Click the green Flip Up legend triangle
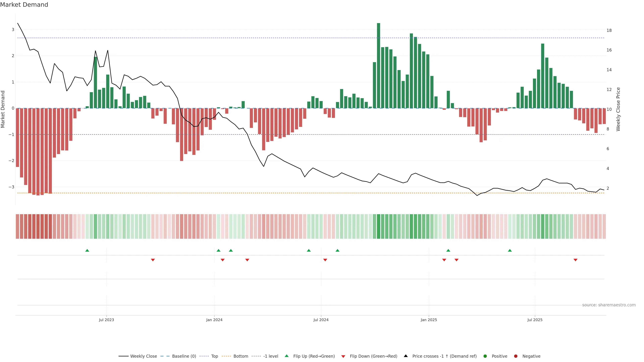The height and width of the screenshot is (362, 644). pos(287,356)
